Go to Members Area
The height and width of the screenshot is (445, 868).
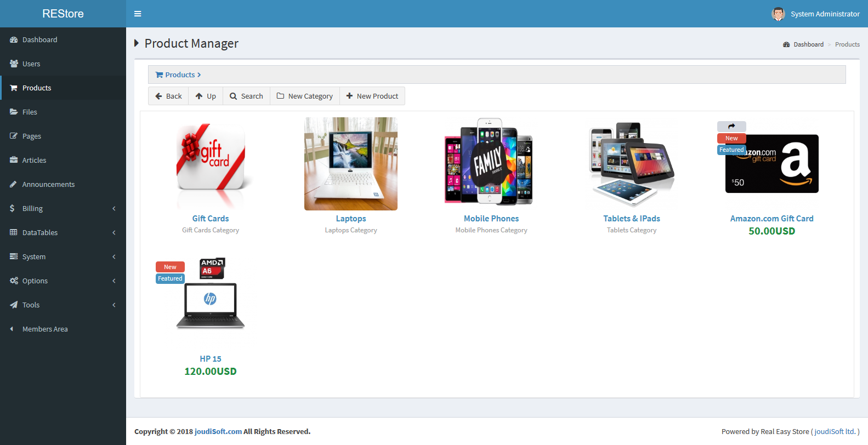(63, 329)
